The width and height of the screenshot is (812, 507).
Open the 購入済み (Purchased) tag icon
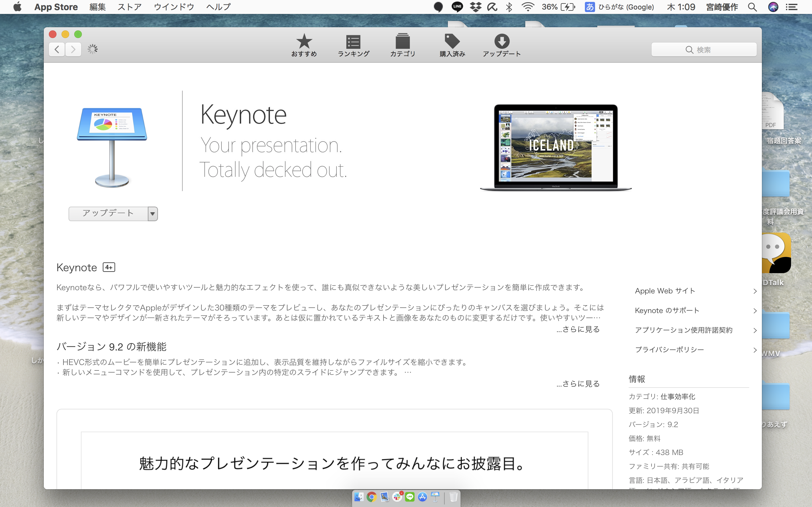(x=452, y=41)
